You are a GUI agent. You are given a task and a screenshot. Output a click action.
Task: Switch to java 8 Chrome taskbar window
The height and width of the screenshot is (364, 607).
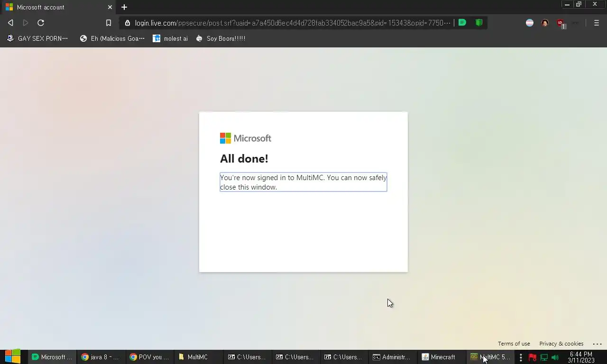pyautogui.click(x=101, y=357)
